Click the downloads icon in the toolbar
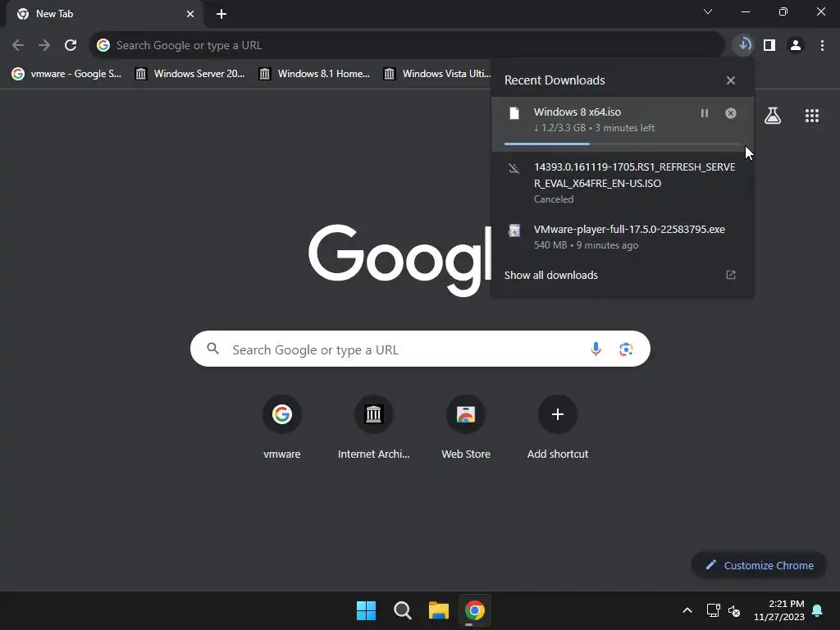This screenshot has width=840, height=630. [743, 45]
